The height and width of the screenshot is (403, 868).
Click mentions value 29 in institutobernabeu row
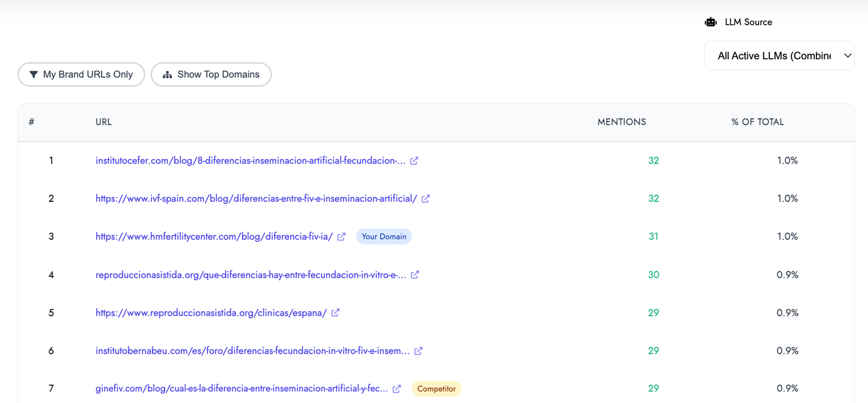pos(653,351)
